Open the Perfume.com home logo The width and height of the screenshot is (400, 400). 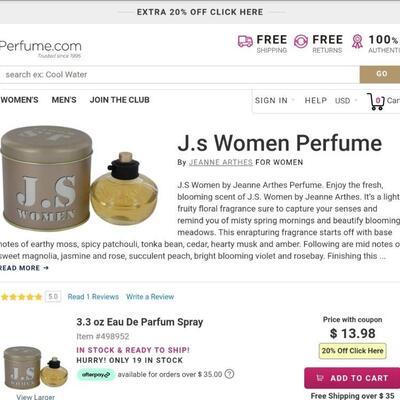(40, 49)
